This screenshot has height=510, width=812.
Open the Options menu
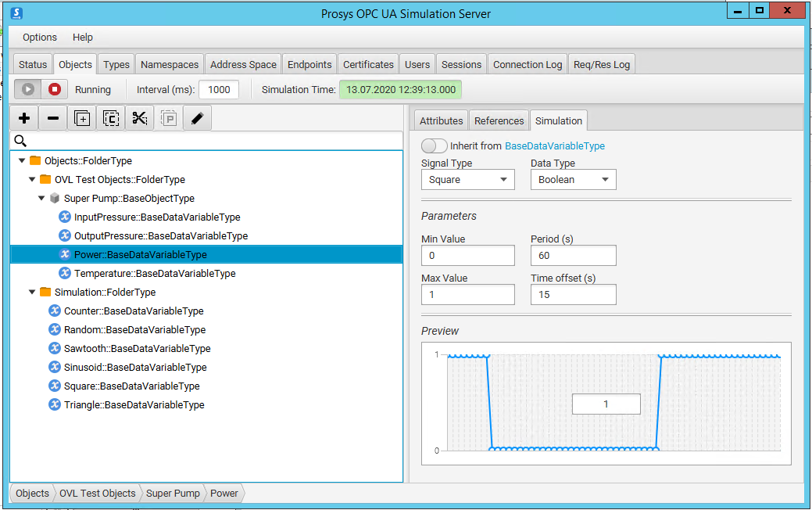pyautogui.click(x=39, y=38)
